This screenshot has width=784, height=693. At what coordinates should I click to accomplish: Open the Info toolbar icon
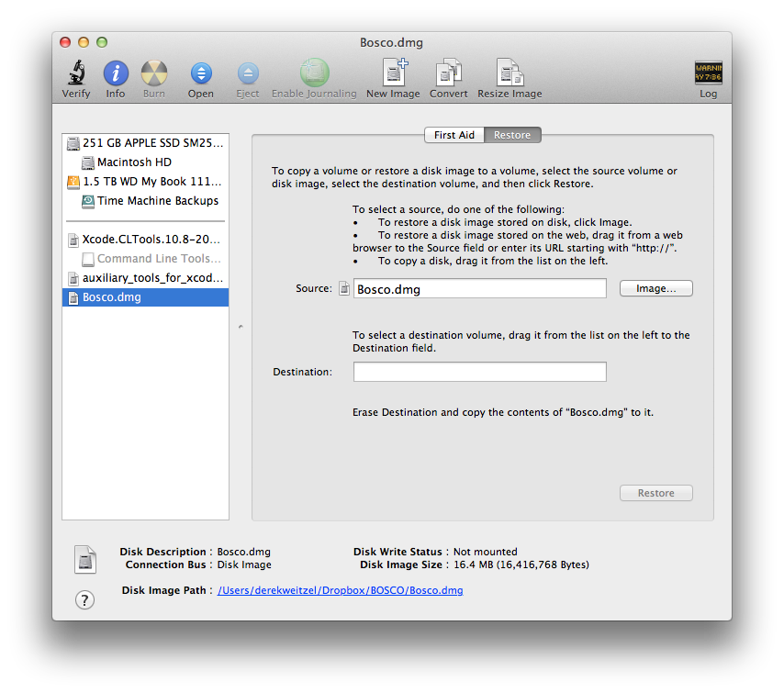(x=116, y=73)
